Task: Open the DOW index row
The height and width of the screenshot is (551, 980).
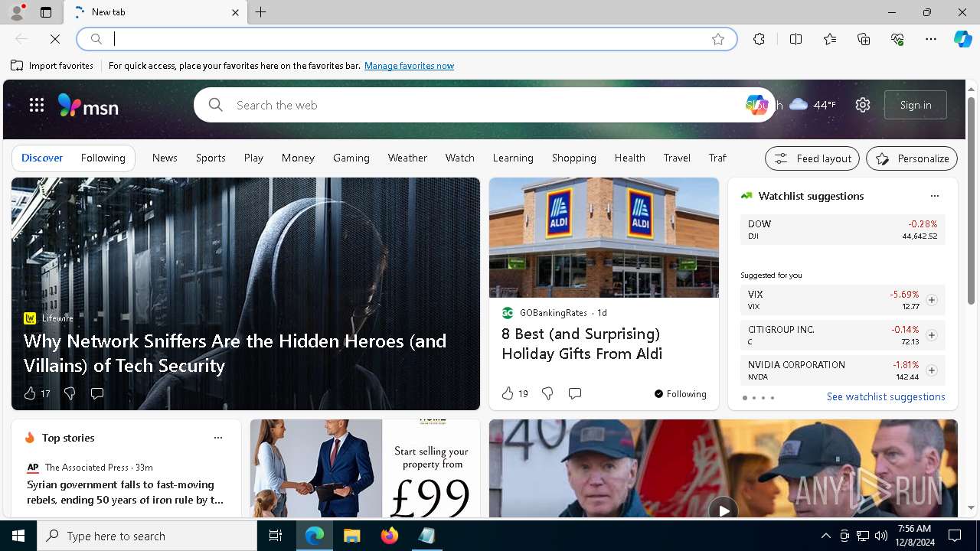Action: 842,230
